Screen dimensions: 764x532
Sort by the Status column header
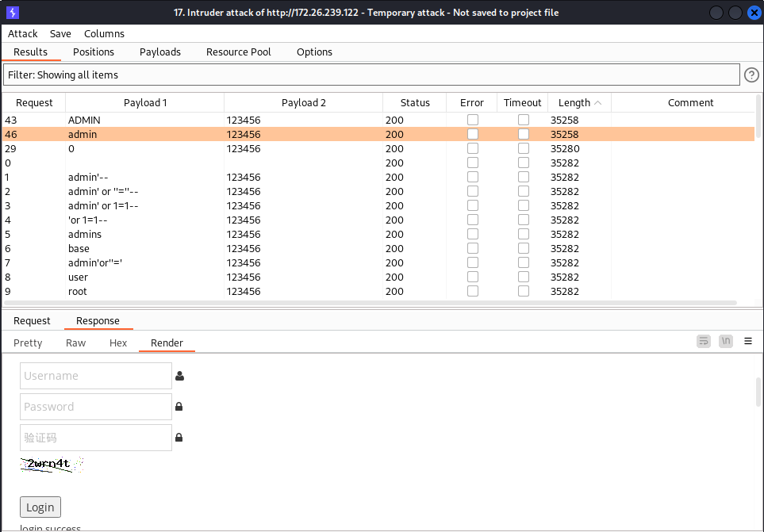point(415,103)
